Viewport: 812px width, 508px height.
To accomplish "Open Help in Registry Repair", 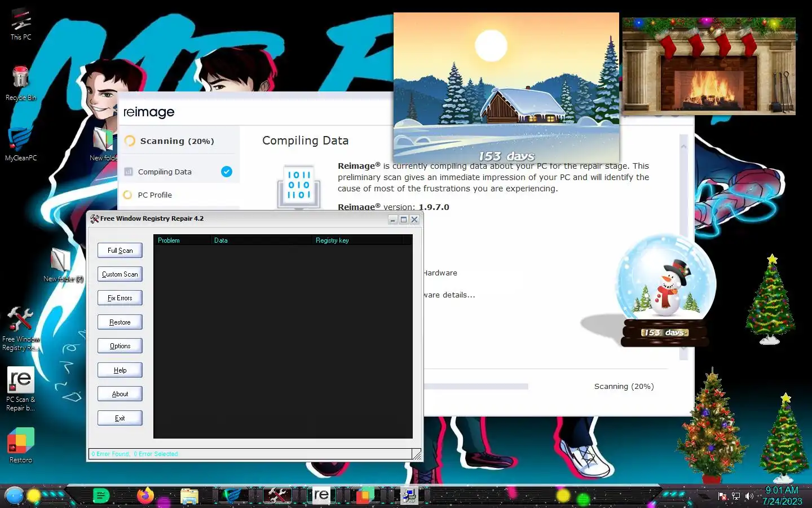I will click(120, 370).
